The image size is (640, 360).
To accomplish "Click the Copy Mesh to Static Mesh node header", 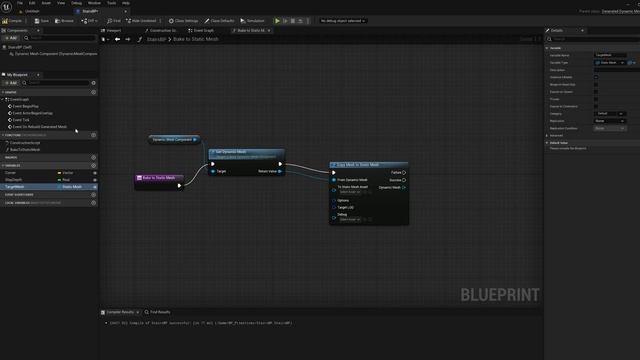I will click(369, 165).
